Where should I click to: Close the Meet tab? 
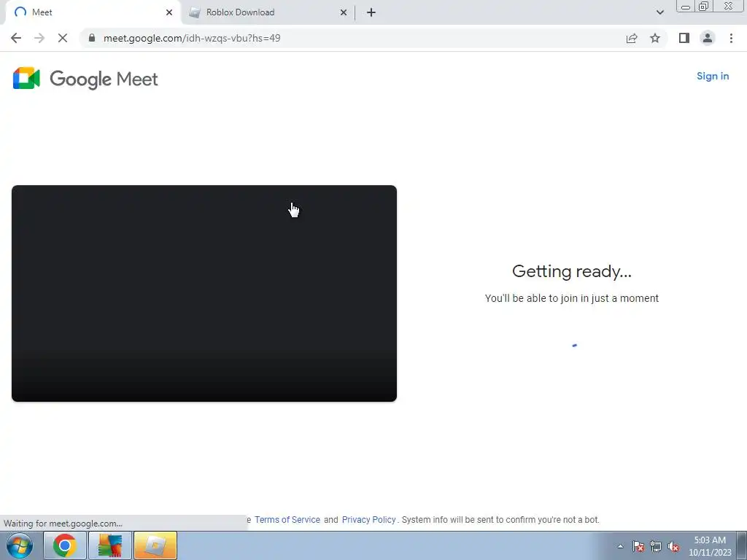(169, 12)
